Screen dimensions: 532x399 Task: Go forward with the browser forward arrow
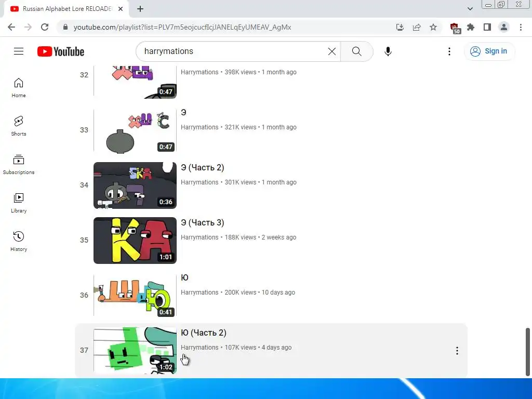[28, 27]
